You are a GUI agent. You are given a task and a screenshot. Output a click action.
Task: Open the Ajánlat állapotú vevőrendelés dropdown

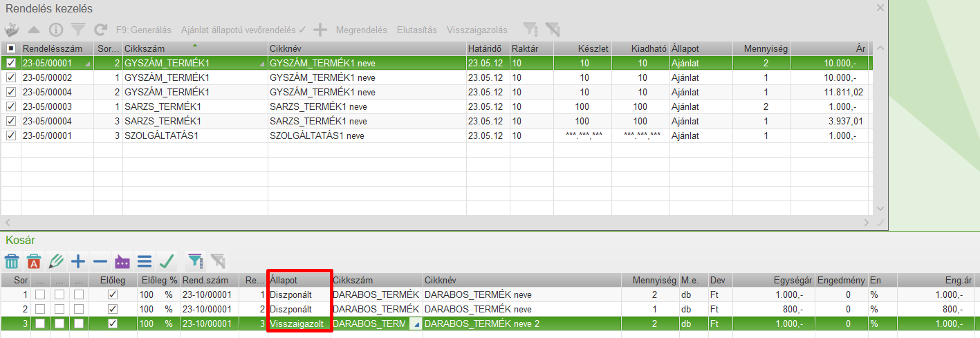[243, 30]
